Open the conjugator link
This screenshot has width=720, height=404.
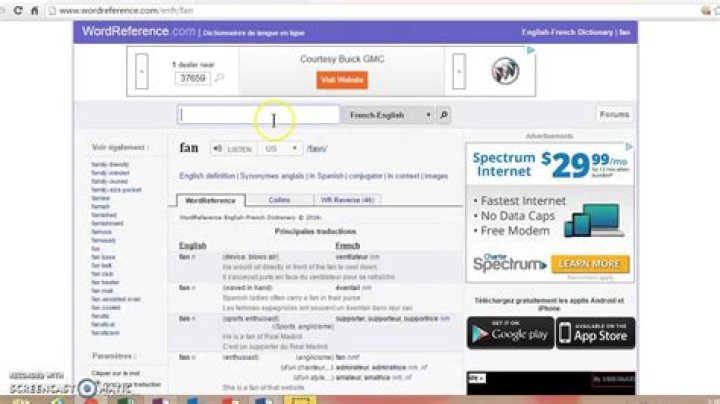(x=366, y=176)
